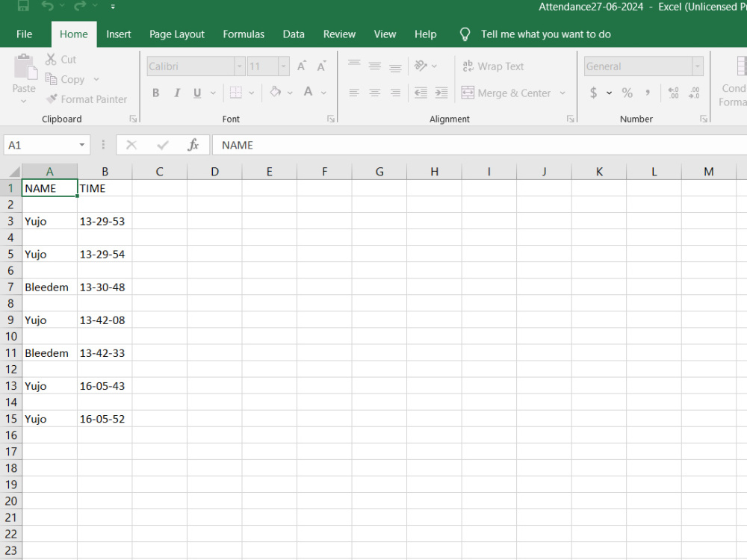Image resolution: width=747 pixels, height=560 pixels.
Task: Expand the Copy dropdown arrow
Action: pyautogui.click(x=96, y=79)
